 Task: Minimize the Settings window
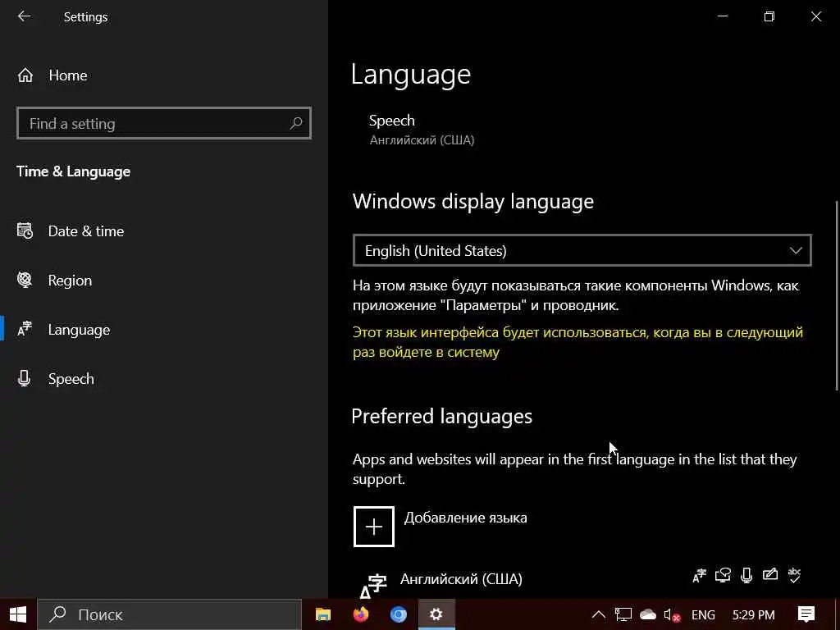tap(723, 16)
